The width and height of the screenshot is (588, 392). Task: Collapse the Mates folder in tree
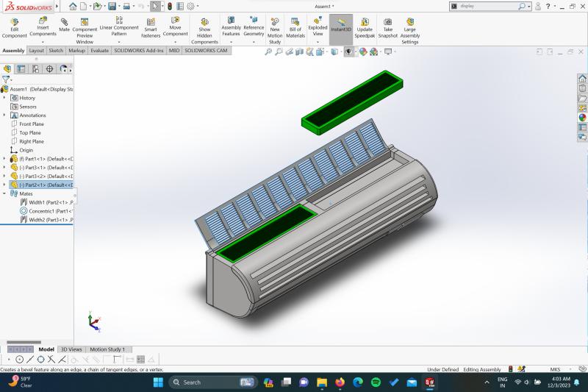[x=4, y=193]
